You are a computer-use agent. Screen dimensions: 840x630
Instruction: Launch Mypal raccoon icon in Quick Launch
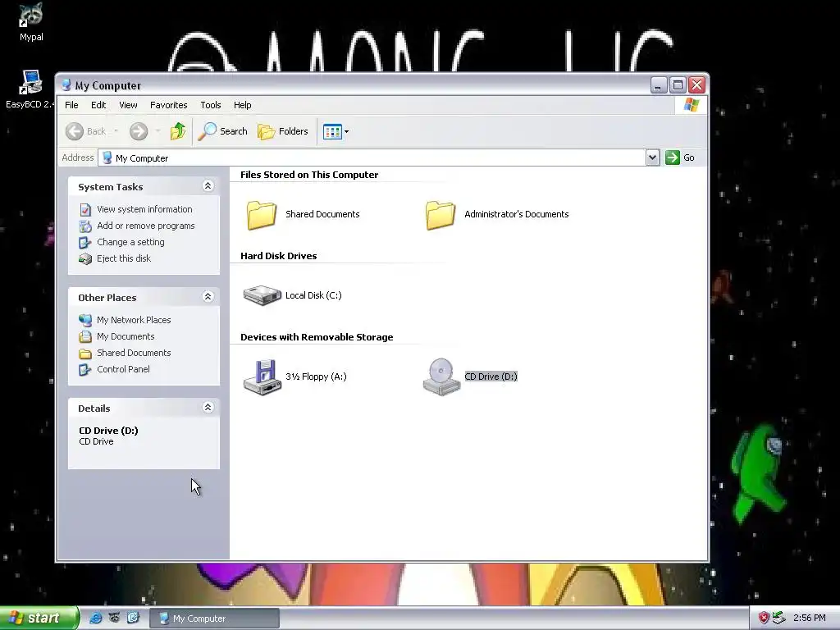[x=114, y=619]
